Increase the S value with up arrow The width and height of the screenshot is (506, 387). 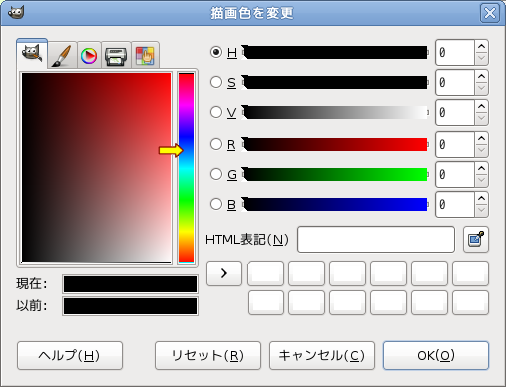click(481, 76)
